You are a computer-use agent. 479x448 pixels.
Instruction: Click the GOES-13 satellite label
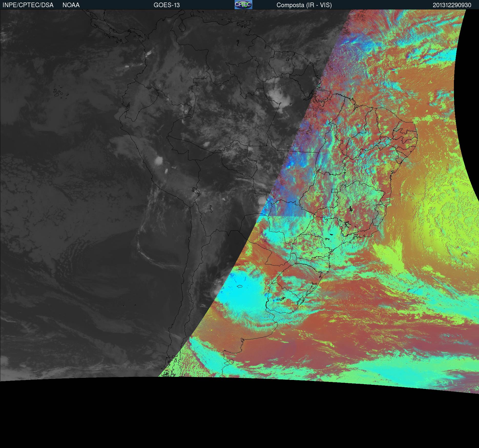click(167, 5)
